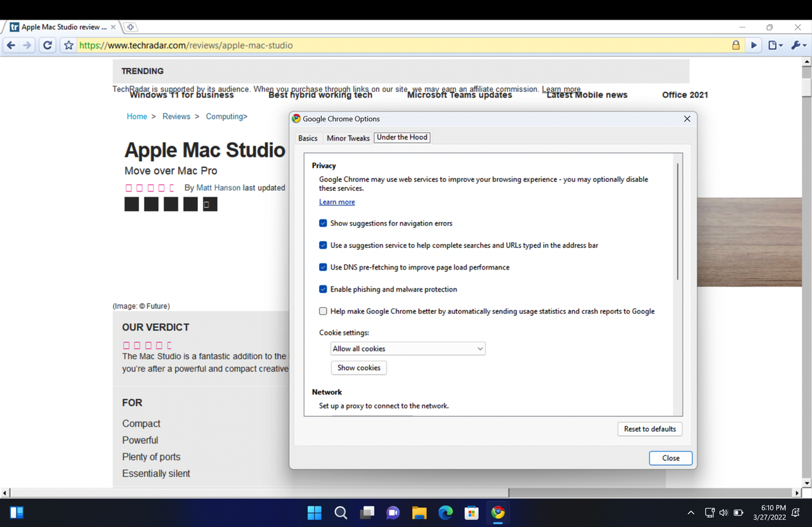Viewport: 812px width, 527px height.
Task: Launch the Teams Chat taskbar icon
Action: click(393, 512)
